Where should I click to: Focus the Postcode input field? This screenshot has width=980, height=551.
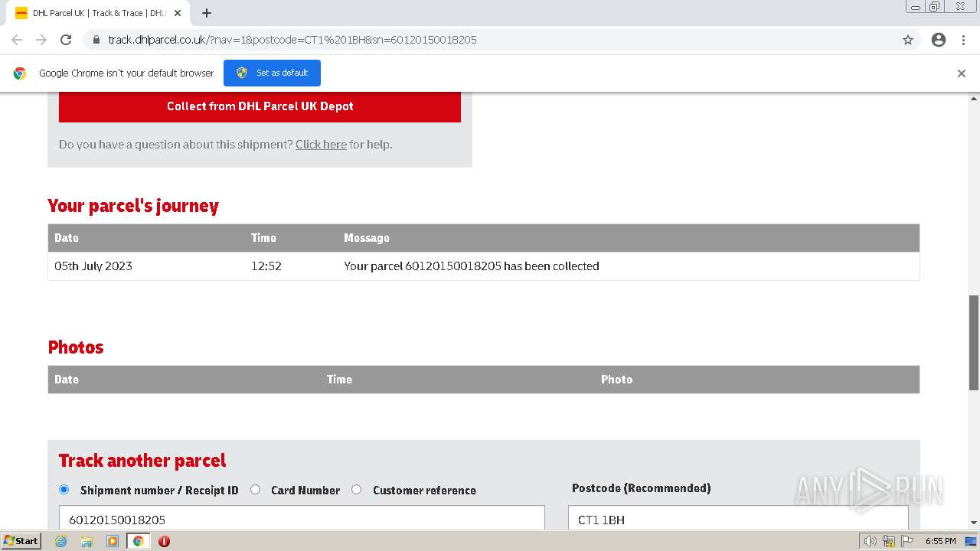coord(738,519)
